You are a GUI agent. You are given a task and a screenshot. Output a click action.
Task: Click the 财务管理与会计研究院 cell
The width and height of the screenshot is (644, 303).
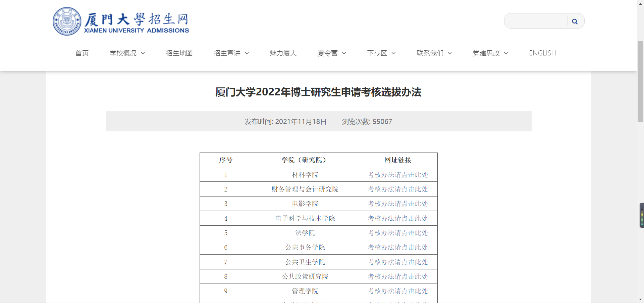pyautogui.click(x=305, y=189)
